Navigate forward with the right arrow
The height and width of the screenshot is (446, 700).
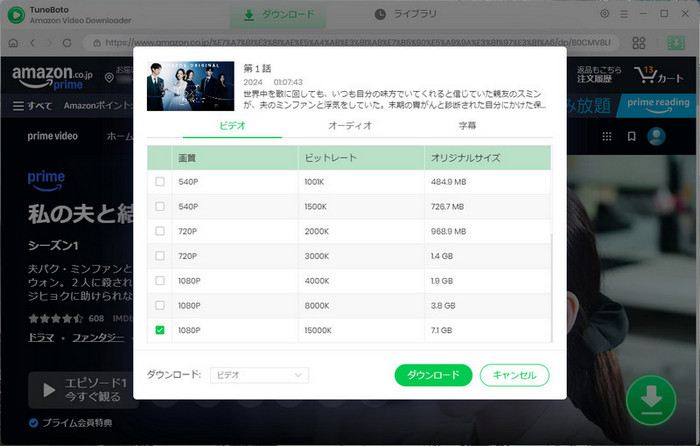(50, 43)
